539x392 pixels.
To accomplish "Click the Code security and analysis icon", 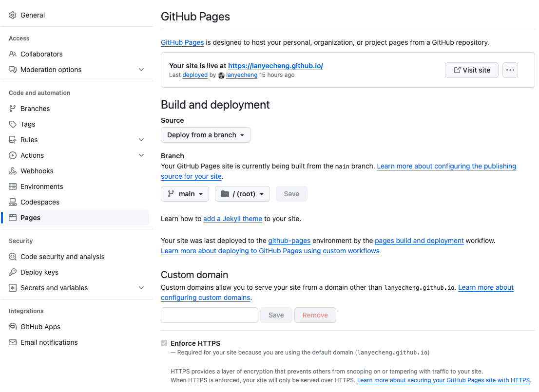I will tap(13, 257).
